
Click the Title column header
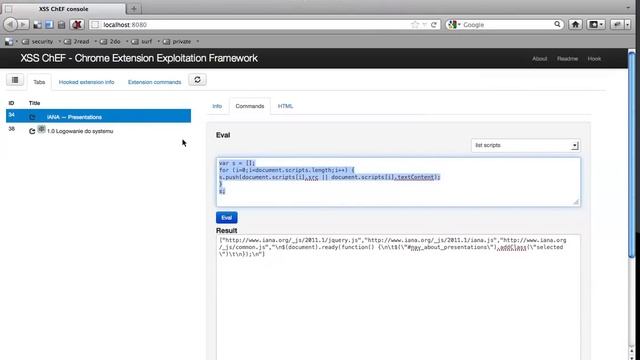(x=34, y=103)
